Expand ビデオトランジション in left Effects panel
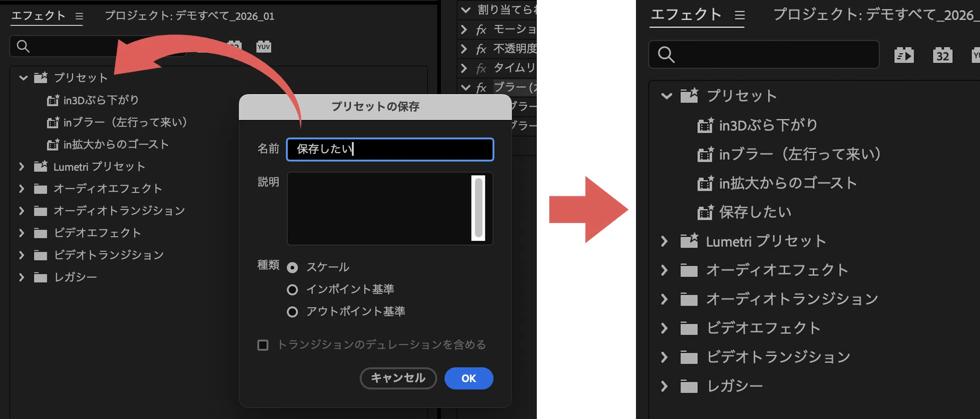This screenshot has width=980, height=419. [x=21, y=255]
